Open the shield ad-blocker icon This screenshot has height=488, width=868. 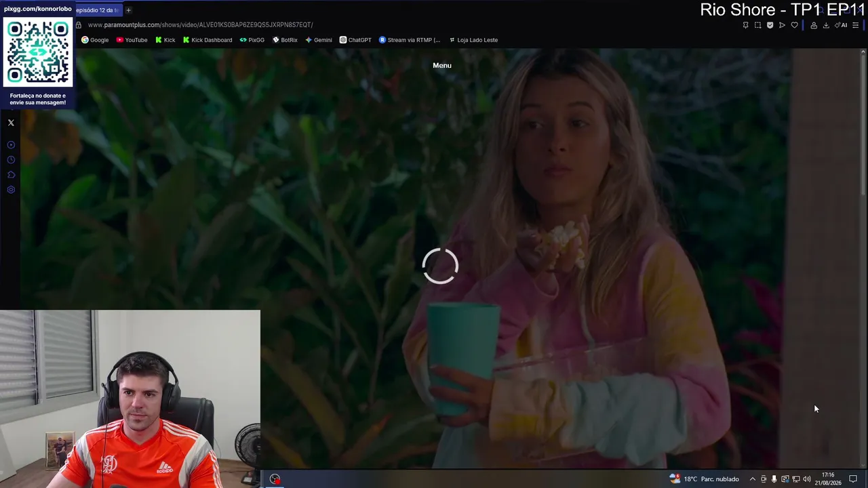coord(770,25)
